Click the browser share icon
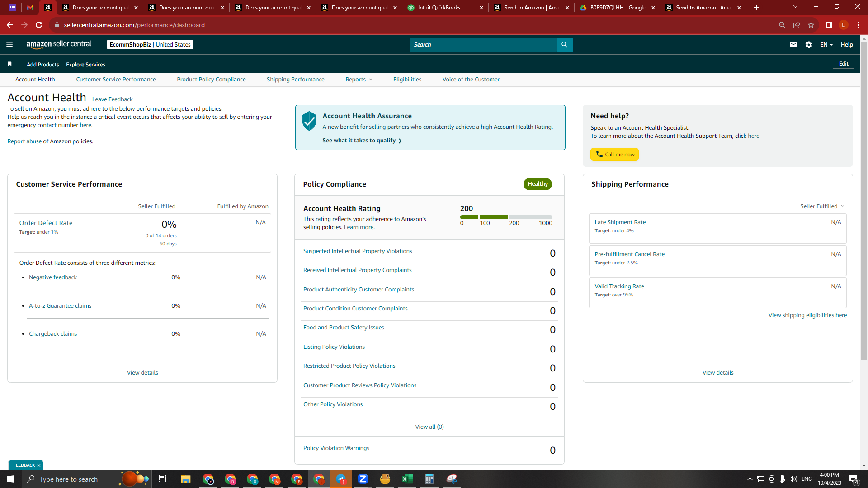Screen dimensions: 868x488 797,25
